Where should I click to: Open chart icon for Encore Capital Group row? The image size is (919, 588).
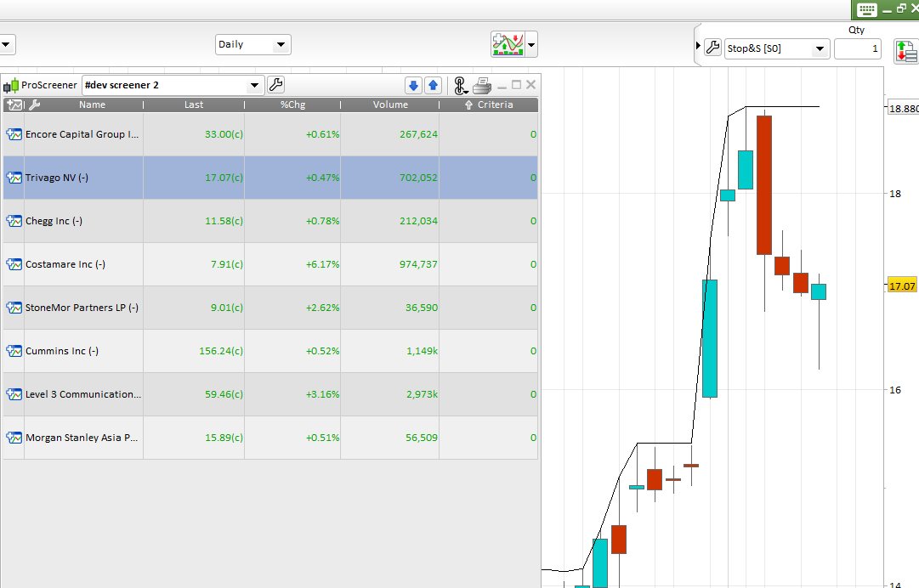tap(14, 134)
